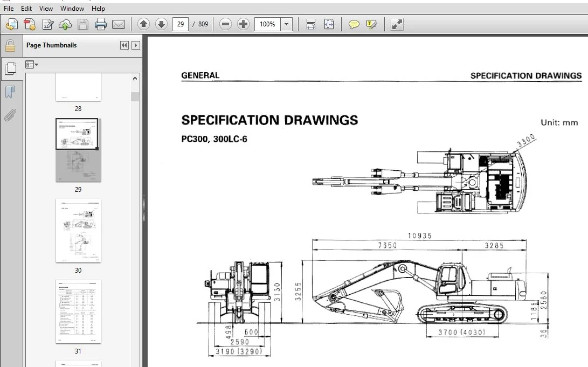Click the Edit document pencil icon
588x367 pixels.
(47, 24)
